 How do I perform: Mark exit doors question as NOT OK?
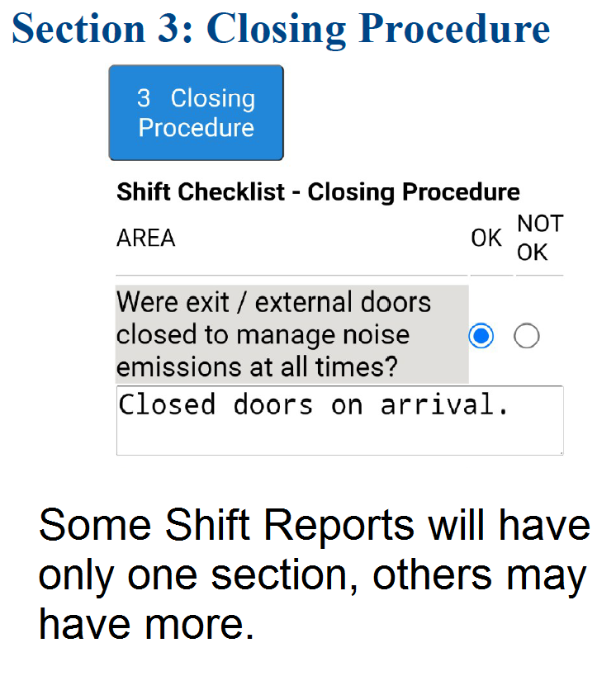coord(526,336)
